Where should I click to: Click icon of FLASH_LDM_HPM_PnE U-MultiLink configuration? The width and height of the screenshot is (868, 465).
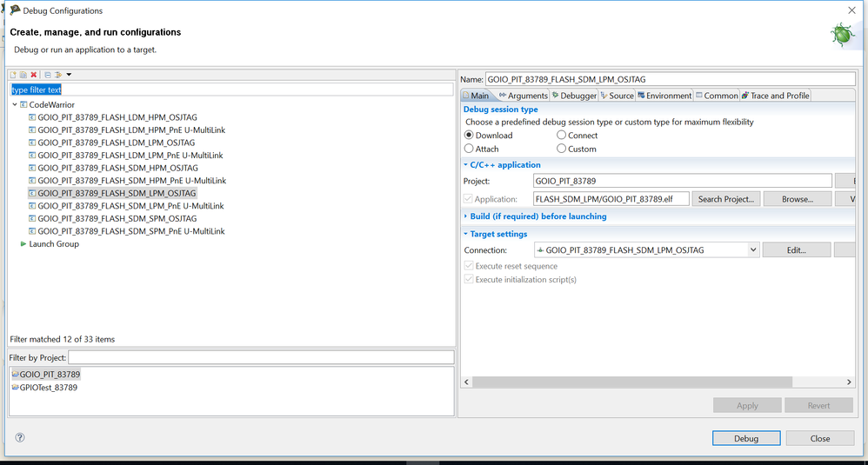pos(32,130)
